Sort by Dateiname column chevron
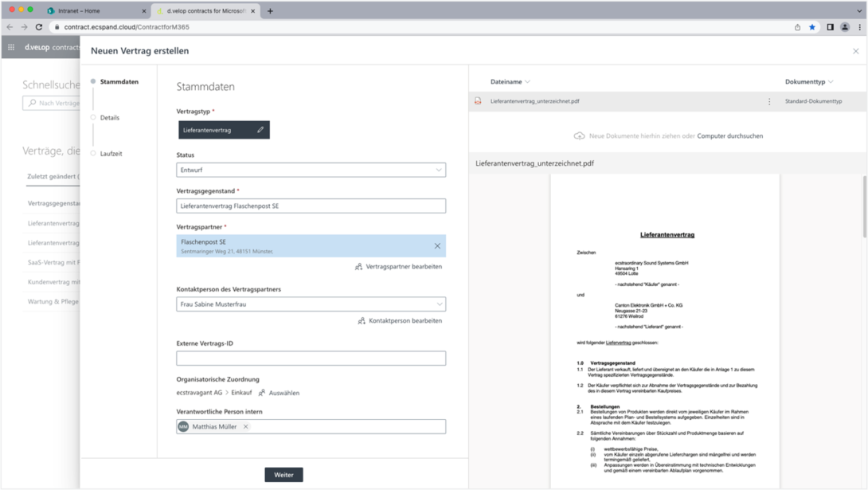868x490 pixels. point(527,82)
